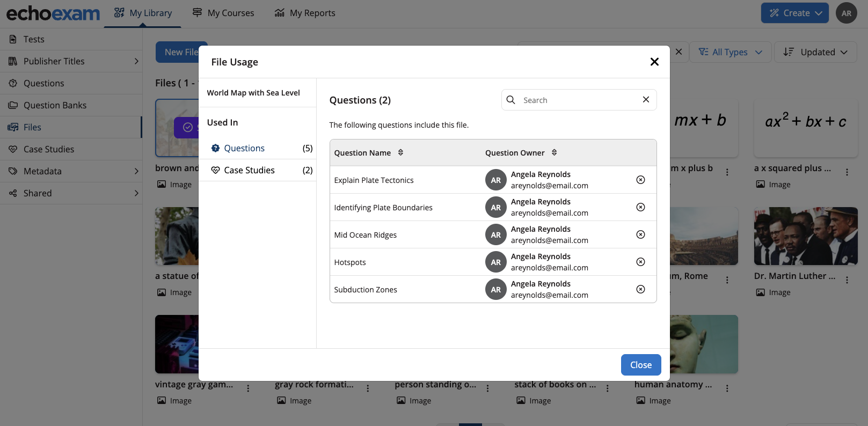The height and width of the screenshot is (426, 868).
Task: Remove file from Explain Plate Tectonics question
Action: click(640, 180)
